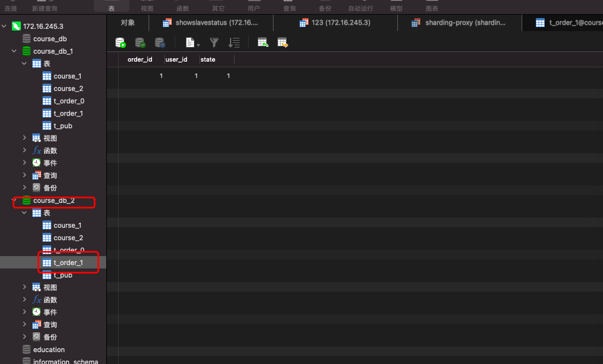Click the green course_db_1 database icon
Viewport: 603px width, 364px height.
point(27,51)
